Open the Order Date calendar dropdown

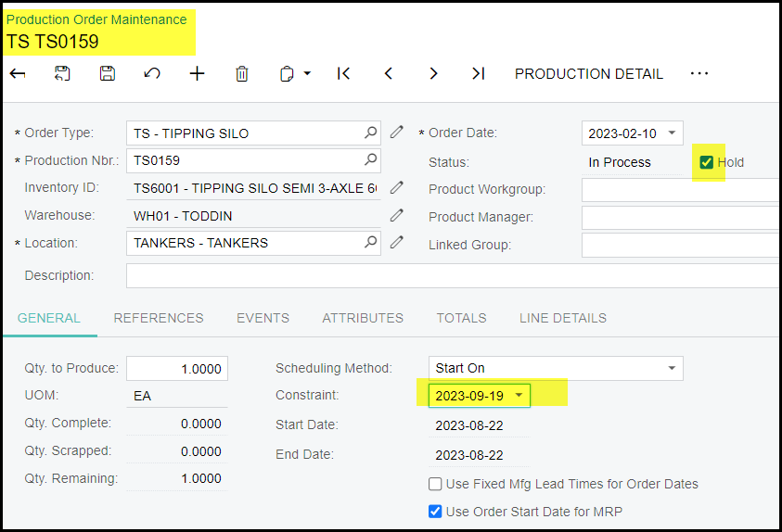tap(672, 133)
